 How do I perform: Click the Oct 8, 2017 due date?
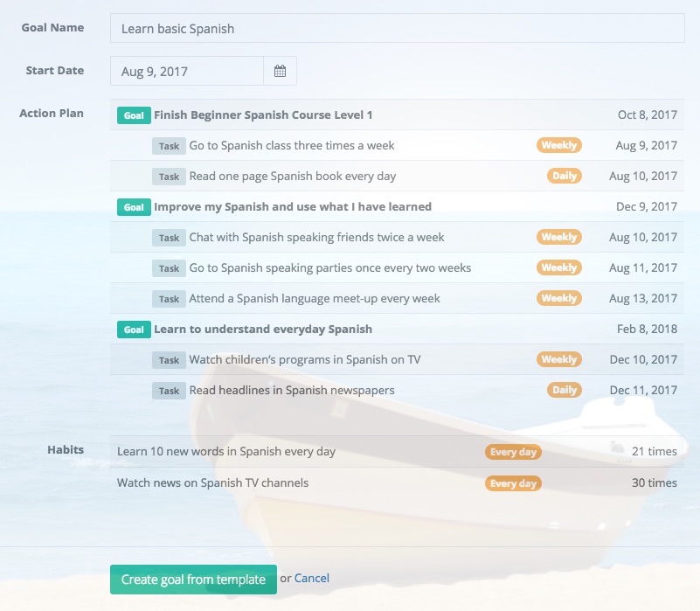click(x=647, y=115)
